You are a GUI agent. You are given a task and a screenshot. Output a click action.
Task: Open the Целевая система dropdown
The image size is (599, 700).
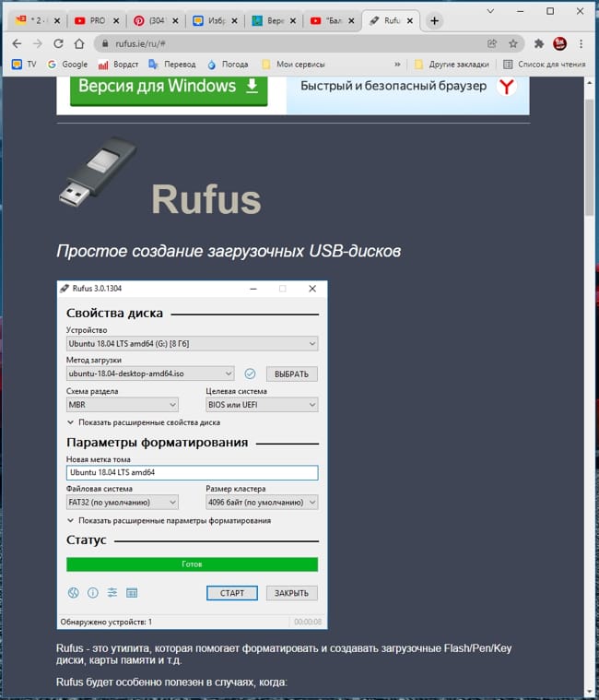pos(262,405)
